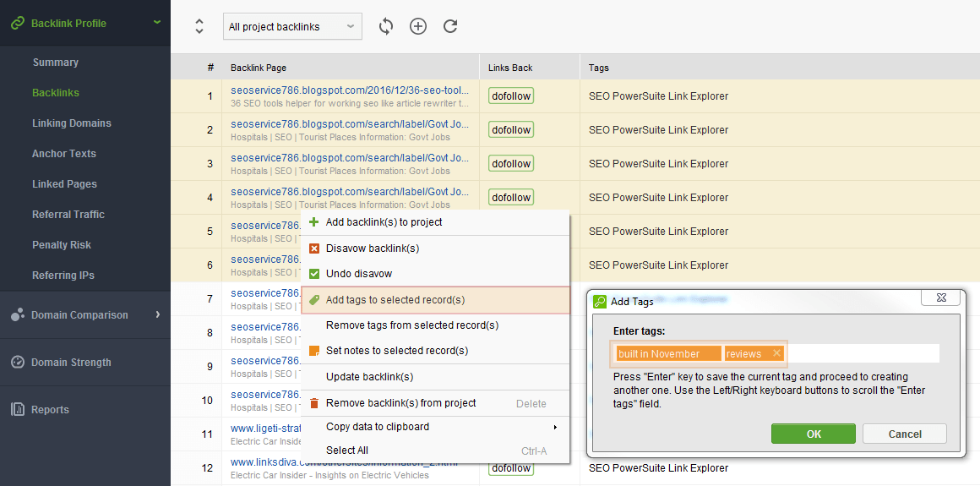Click the sync arrows icon in toolbar
The image size is (980, 486).
pos(386,26)
